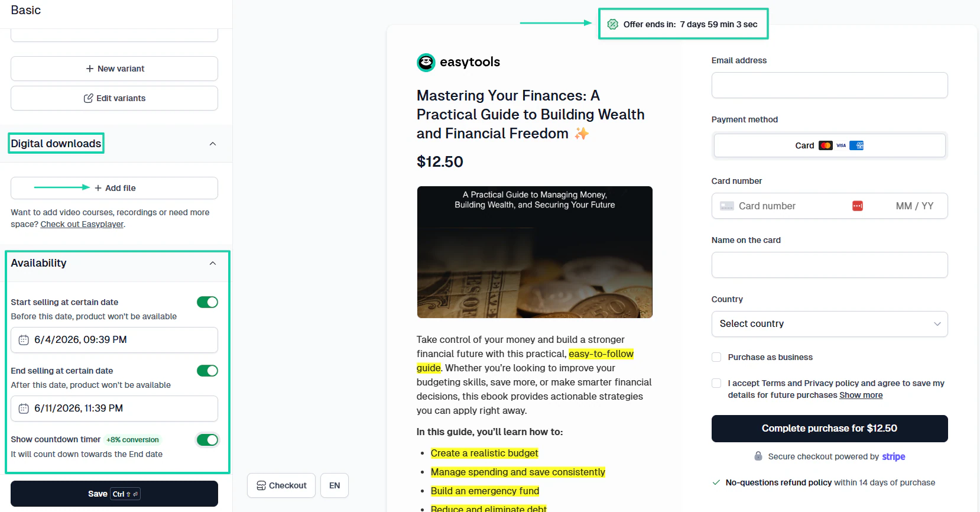Click the padlock icon next to Secure checkout

pos(758,456)
